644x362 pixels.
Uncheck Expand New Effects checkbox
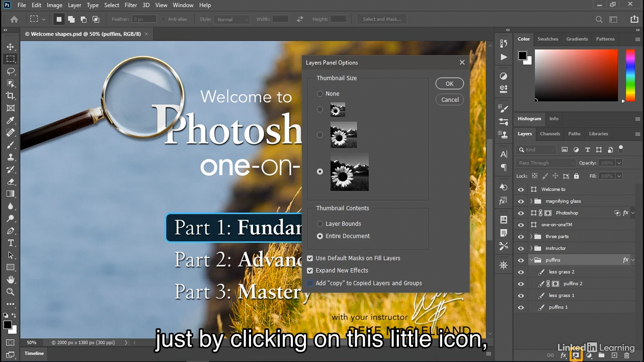[310, 270]
